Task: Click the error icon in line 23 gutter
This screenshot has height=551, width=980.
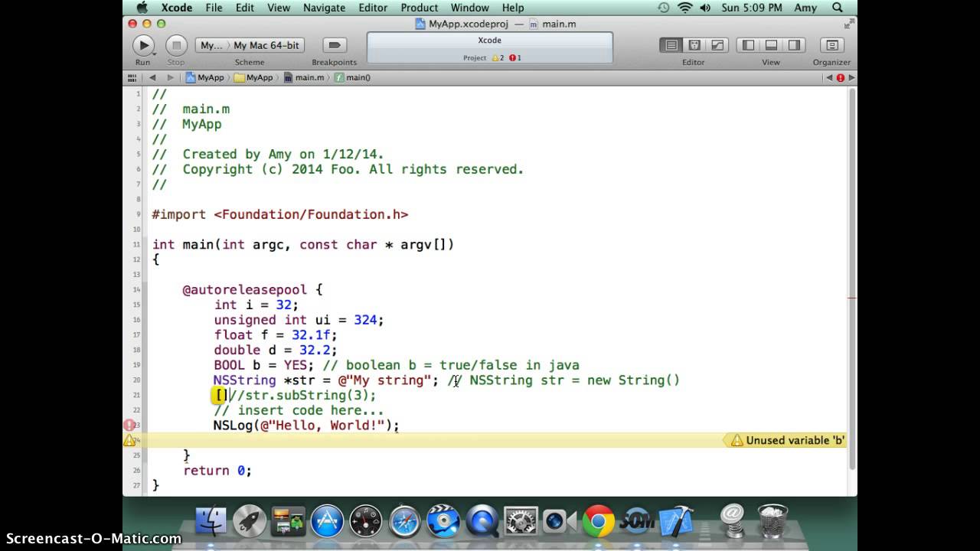Action: click(129, 425)
